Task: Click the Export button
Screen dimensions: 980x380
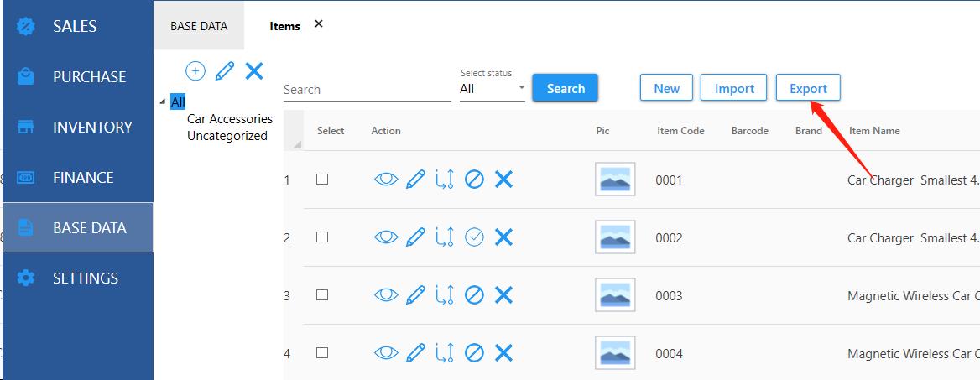Action: (x=808, y=88)
